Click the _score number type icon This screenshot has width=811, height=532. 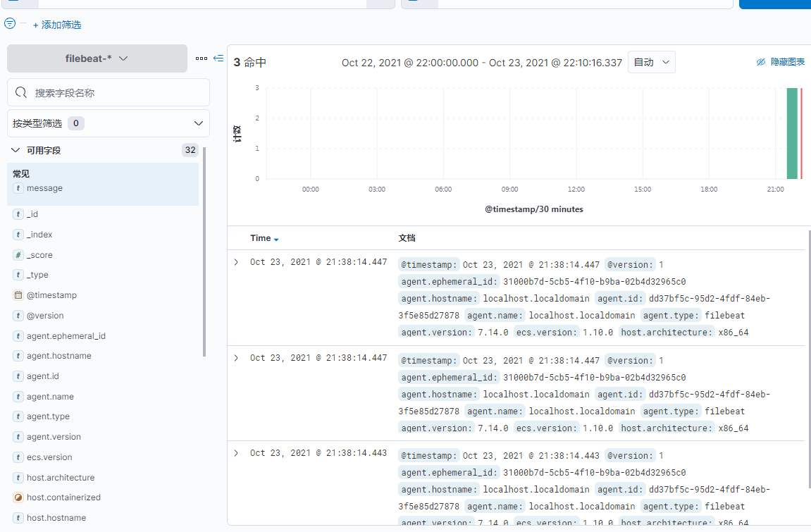tap(18, 255)
